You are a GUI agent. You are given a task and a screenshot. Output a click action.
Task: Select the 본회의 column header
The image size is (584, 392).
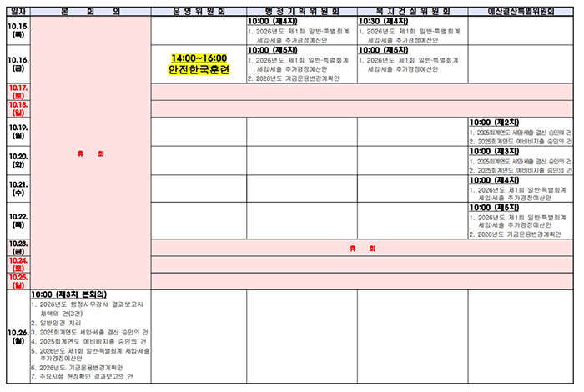pyautogui.click(x=90, y=12)
